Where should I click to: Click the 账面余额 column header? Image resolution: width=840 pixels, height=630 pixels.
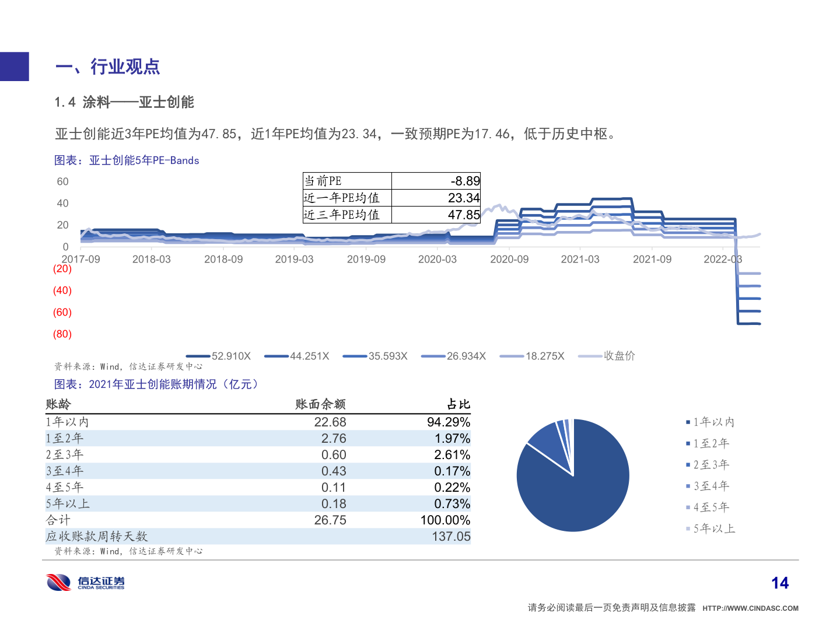click(x=320, y=404)
